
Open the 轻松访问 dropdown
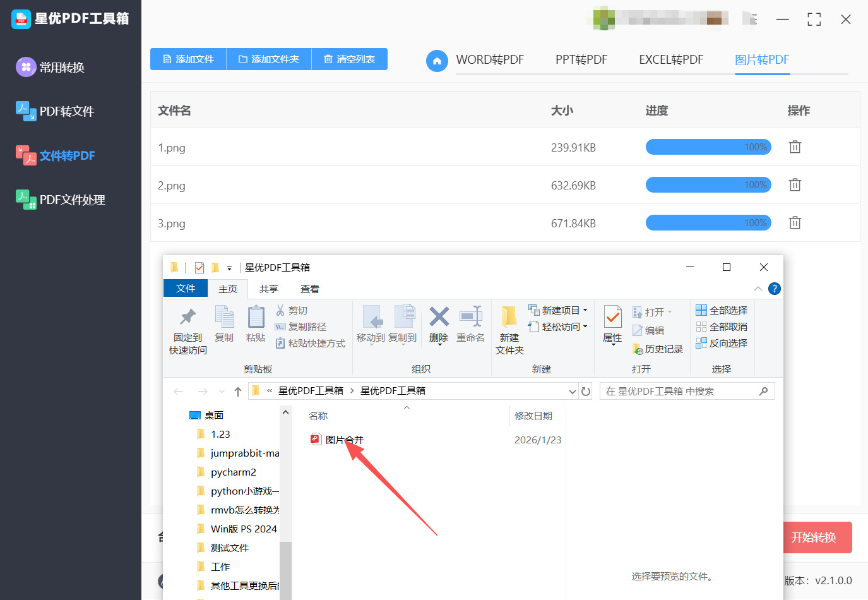tap(558, 327)
